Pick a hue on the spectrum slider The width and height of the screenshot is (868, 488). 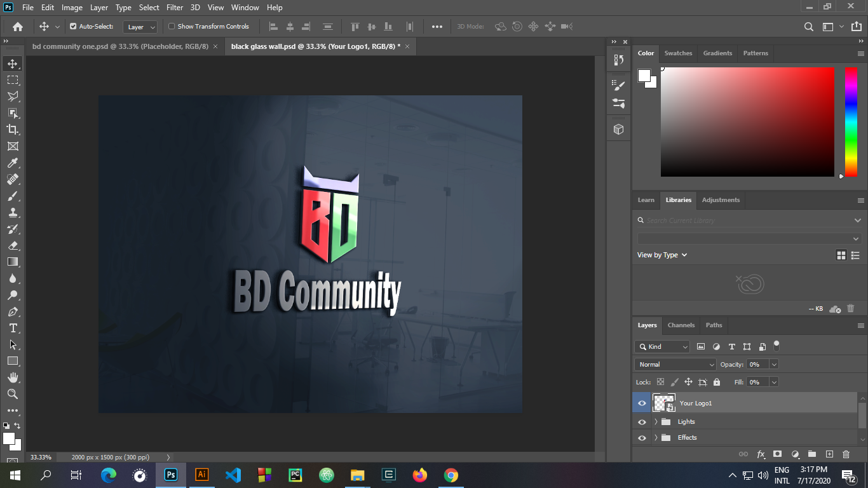point(851,121)
